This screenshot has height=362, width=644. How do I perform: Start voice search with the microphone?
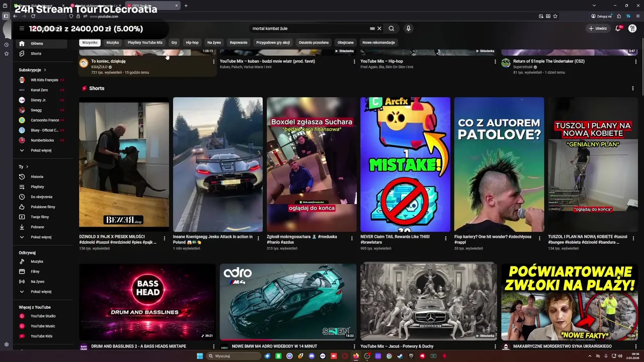[409, 29]
